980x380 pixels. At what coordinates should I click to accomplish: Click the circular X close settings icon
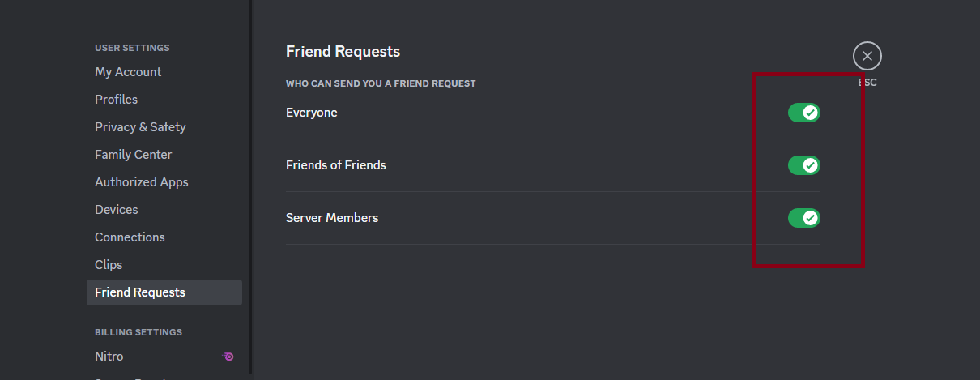(867, 56)
